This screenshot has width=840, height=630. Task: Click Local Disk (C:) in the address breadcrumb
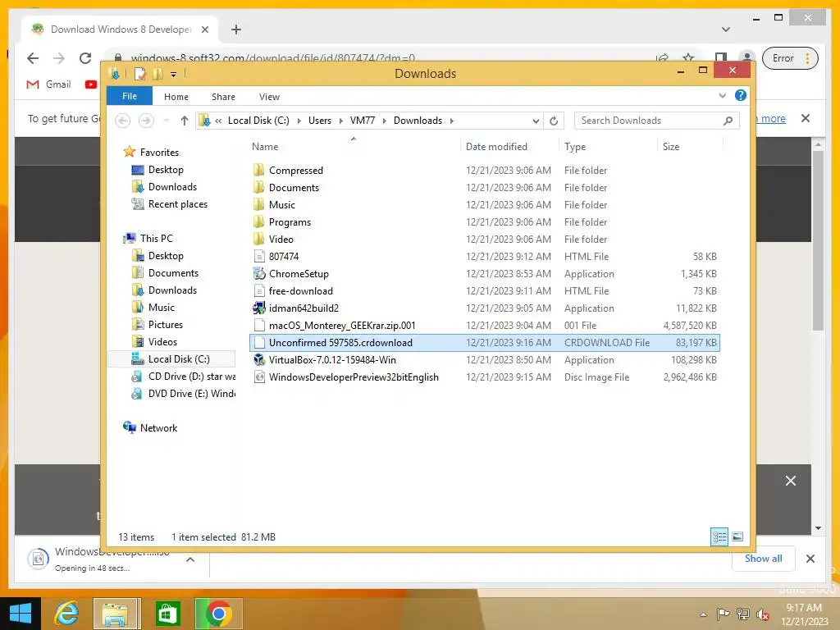[x=258, y=121]
